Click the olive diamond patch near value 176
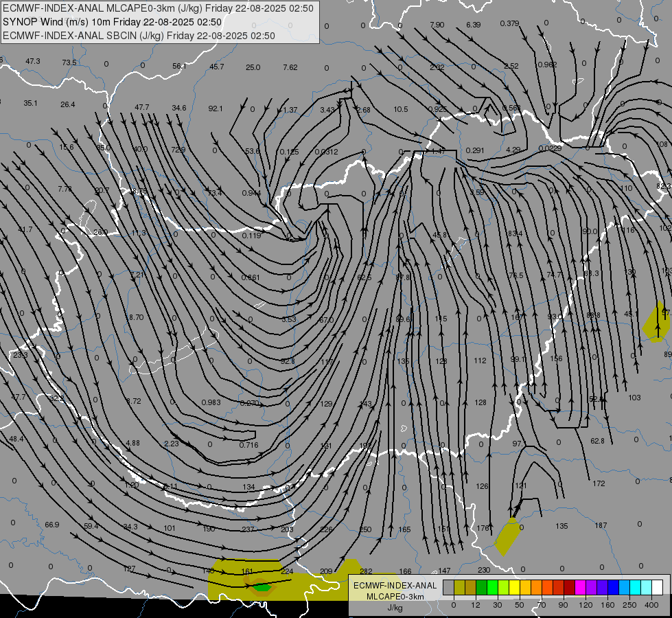The width and height of the screenshot is (672, 618). [x=507, y=536]
